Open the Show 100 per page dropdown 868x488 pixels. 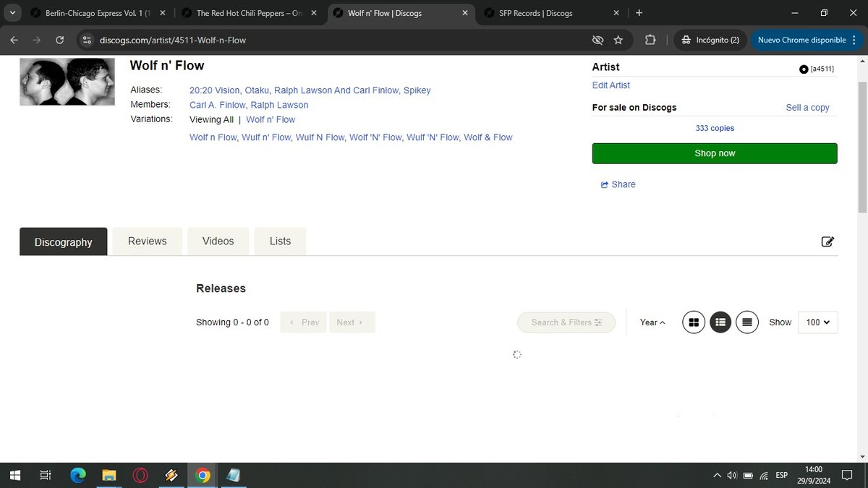pos(818,322)
